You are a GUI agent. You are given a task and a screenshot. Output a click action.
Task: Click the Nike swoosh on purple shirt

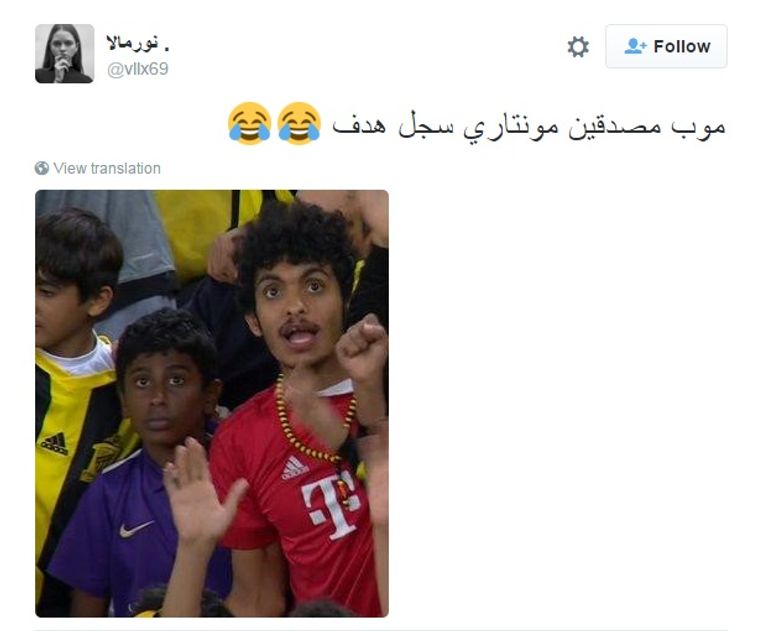pos(136,529)
